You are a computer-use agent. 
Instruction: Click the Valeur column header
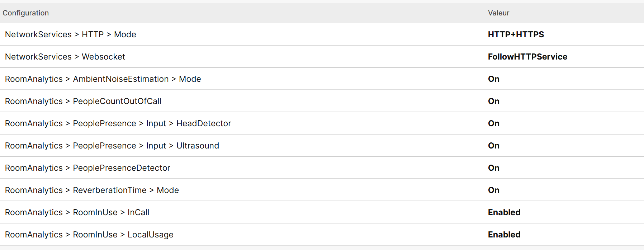498,13
